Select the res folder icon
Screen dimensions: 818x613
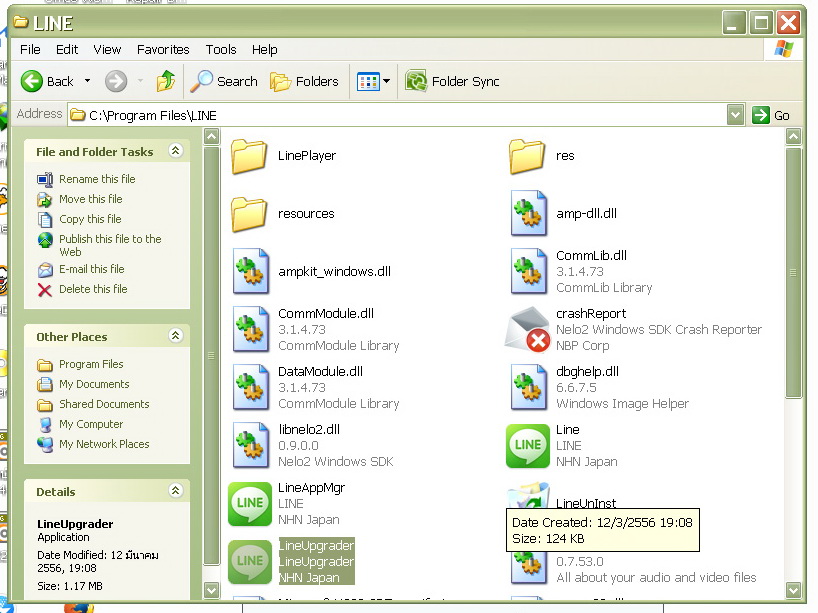[527, 155]
